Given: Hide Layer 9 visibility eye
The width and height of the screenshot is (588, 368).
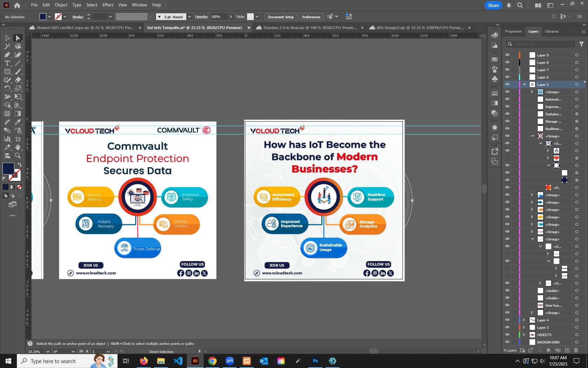Looking at the screenshot, I should pyautogui.click(x=507, y=55).
